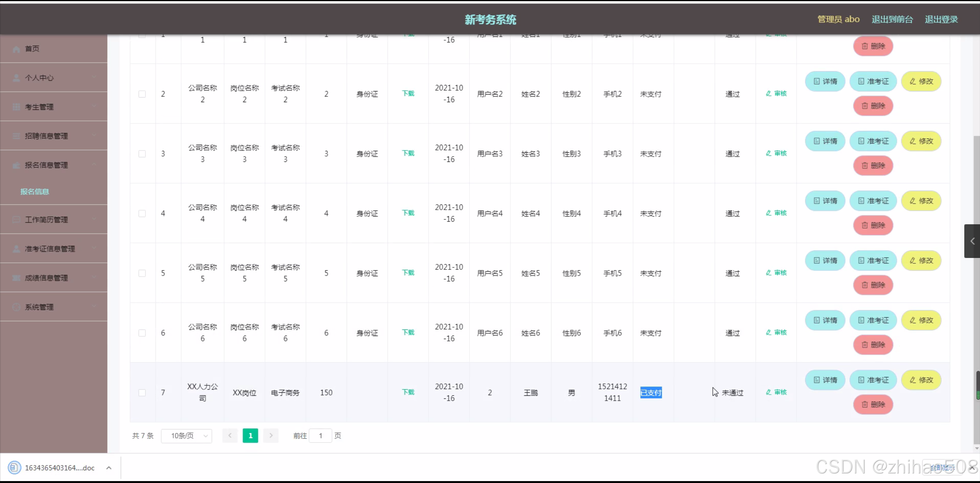Tick the row 7 checkbox
The width and height of the screenshot is (980, 483).
point(142,393)
